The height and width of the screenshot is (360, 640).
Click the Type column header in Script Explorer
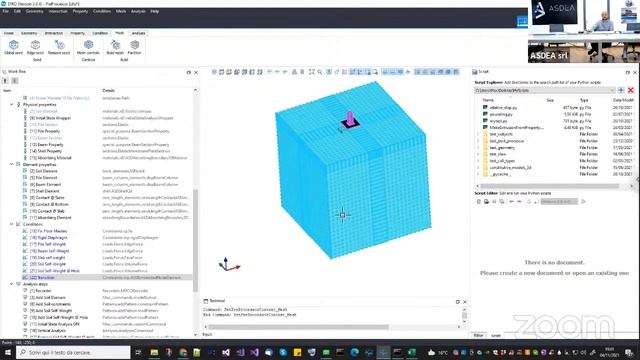(584, 100)
